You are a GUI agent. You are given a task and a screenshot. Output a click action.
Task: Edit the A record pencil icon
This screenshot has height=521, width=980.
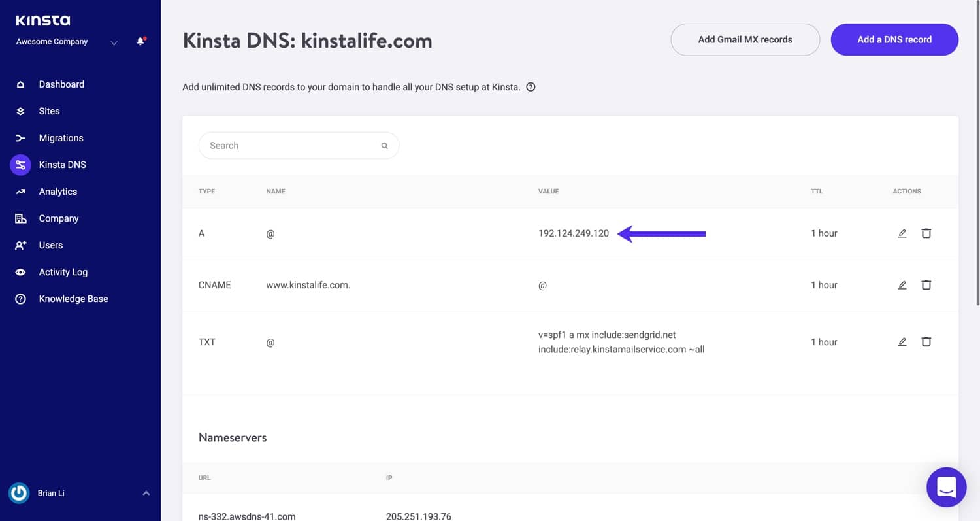tap(902, 233)
